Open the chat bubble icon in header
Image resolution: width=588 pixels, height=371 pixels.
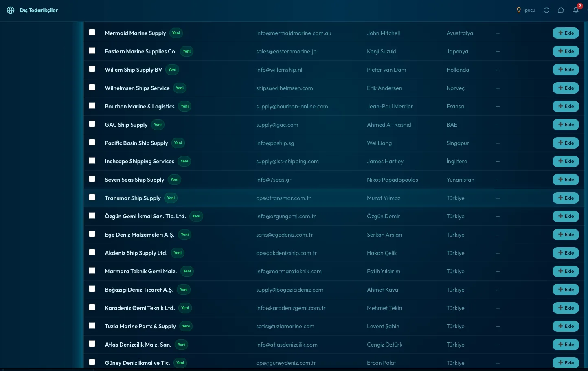(x=561, y=10)
